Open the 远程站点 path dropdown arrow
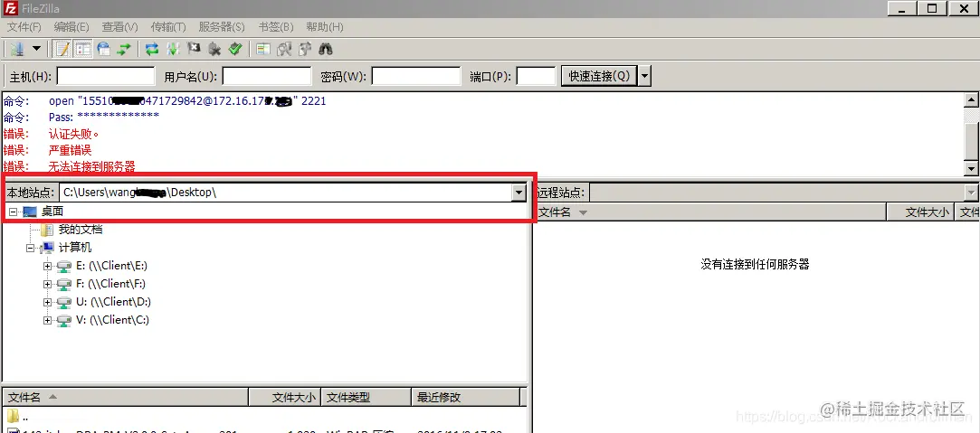 point(971,193)
